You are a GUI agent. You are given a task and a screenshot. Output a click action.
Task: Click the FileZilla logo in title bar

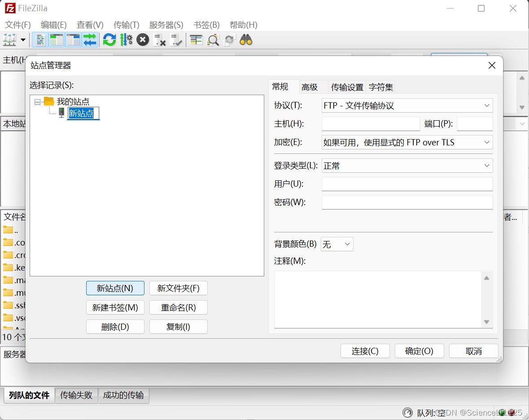[x=10, y=8]
